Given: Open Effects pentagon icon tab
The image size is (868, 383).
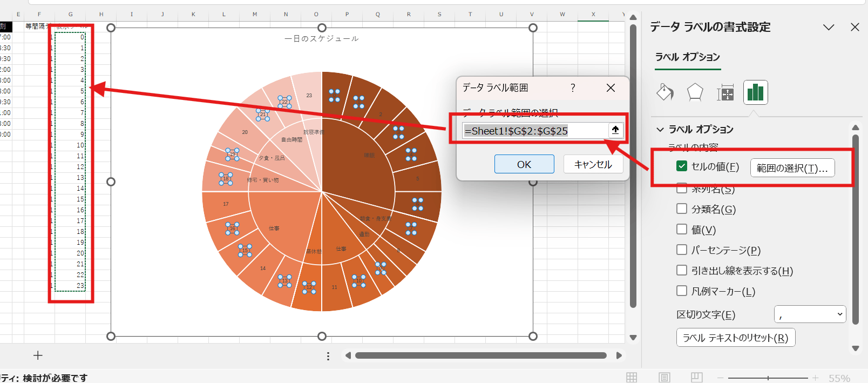Looking at the screenshot, I should click(695, 92).
